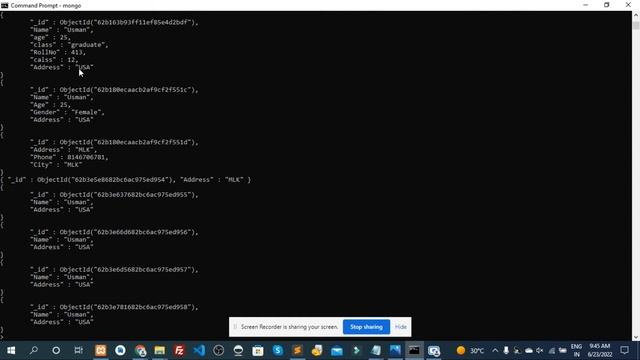Select the active Command Prompt taskbar icon

[x=414, y=350]
